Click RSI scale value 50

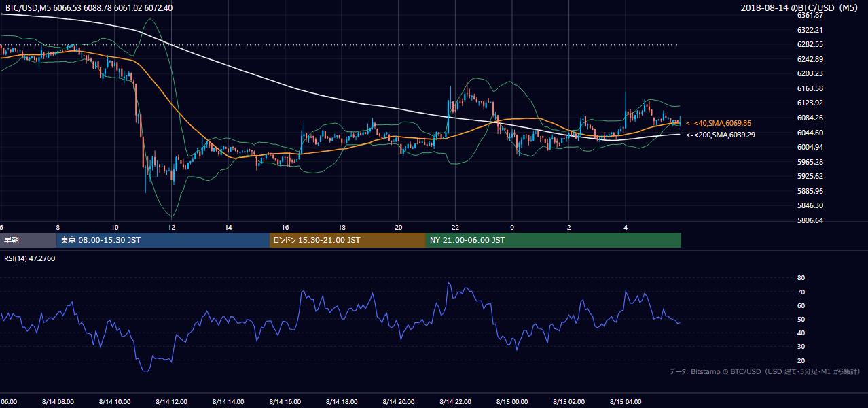pos(801,319)
